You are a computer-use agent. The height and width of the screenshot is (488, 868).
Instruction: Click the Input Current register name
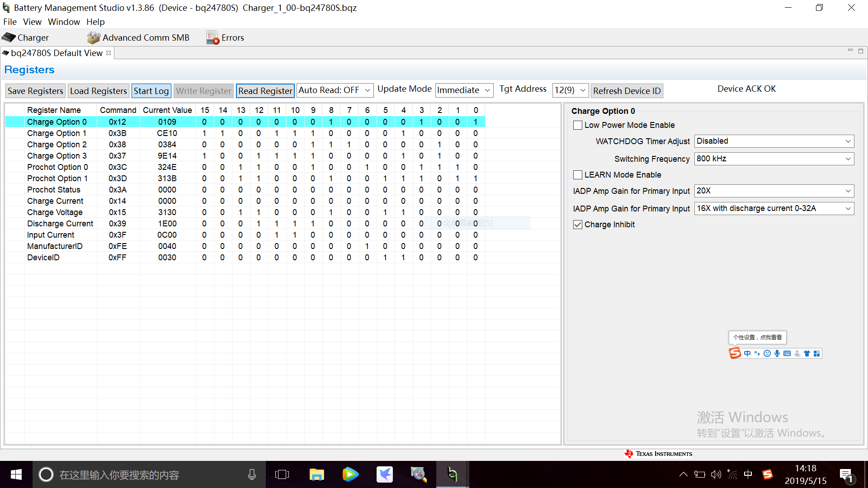tap(51, 235)
